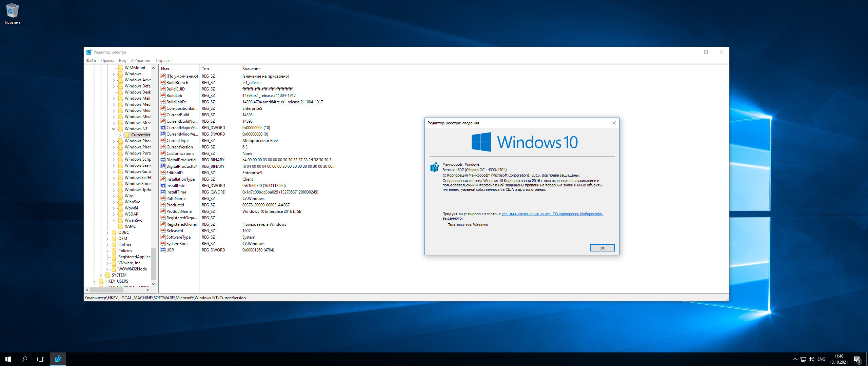Expand the HKEY_USERS tree node

[x=94, y=281]
